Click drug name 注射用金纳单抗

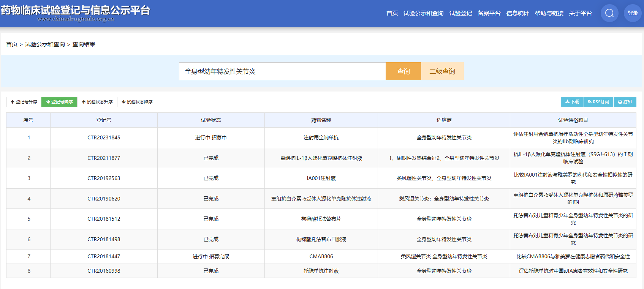tap(321, 137)
